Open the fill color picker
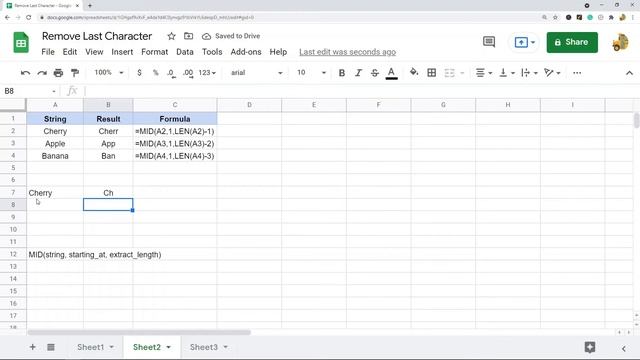The height and width of the screenshot is (360, 640). [x=414, y=73]
